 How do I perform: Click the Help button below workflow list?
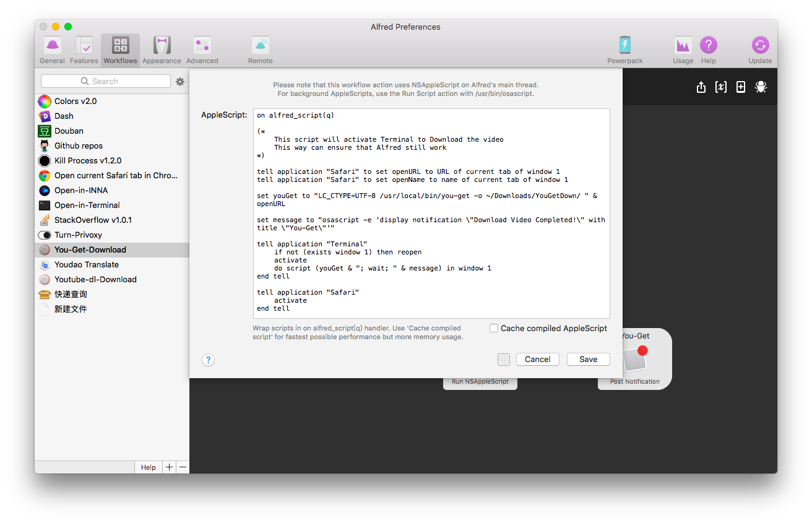point(149,467)
